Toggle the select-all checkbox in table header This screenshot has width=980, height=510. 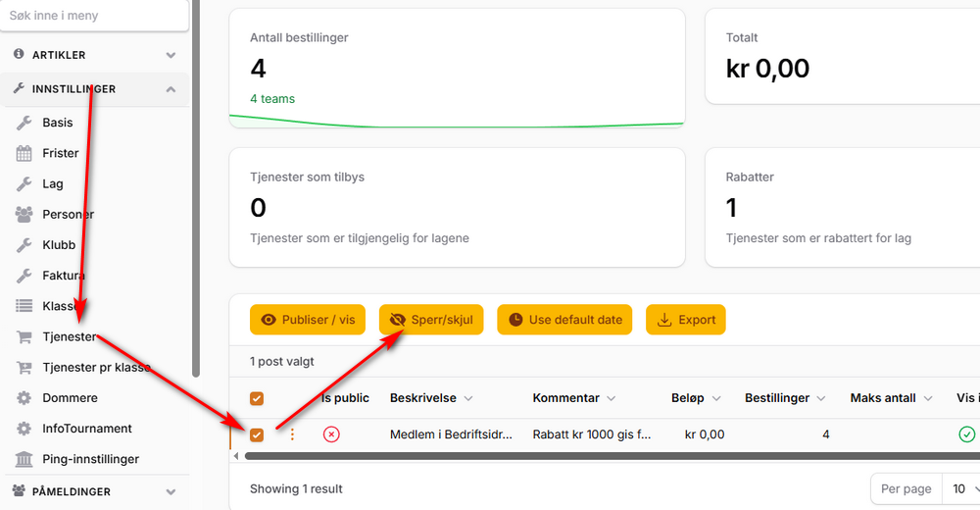click(257, 398)
